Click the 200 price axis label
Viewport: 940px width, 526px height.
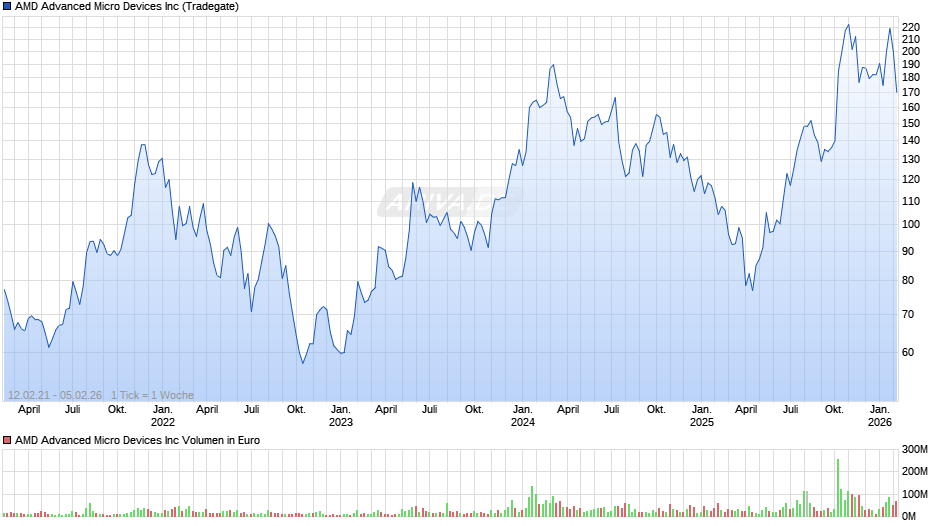(x=911, y=51)
